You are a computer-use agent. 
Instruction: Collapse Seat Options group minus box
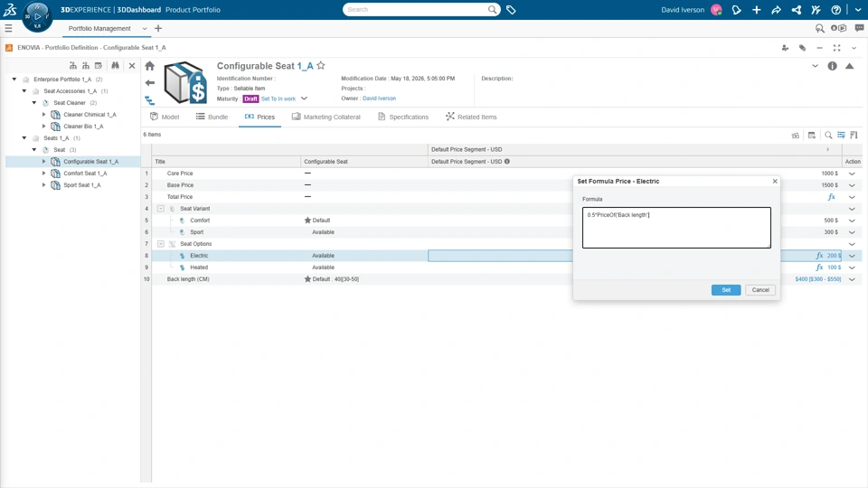point(161,243)
